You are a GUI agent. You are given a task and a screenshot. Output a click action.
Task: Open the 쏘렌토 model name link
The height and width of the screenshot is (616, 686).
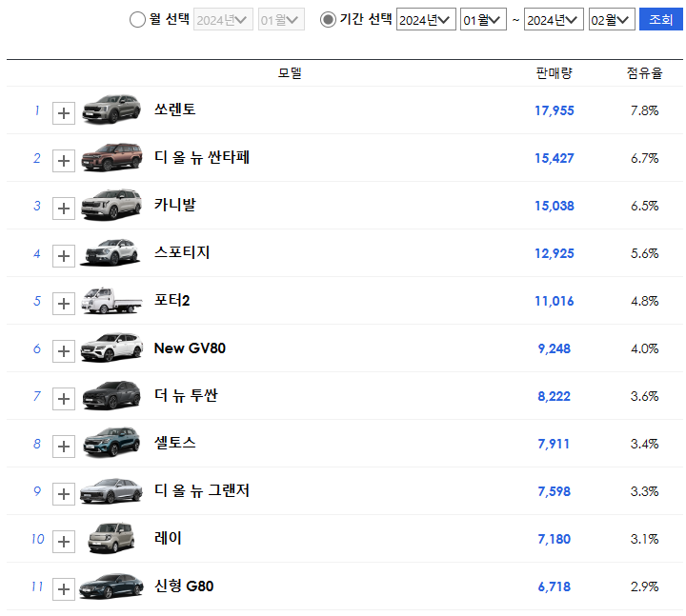[x=175, y=109]
